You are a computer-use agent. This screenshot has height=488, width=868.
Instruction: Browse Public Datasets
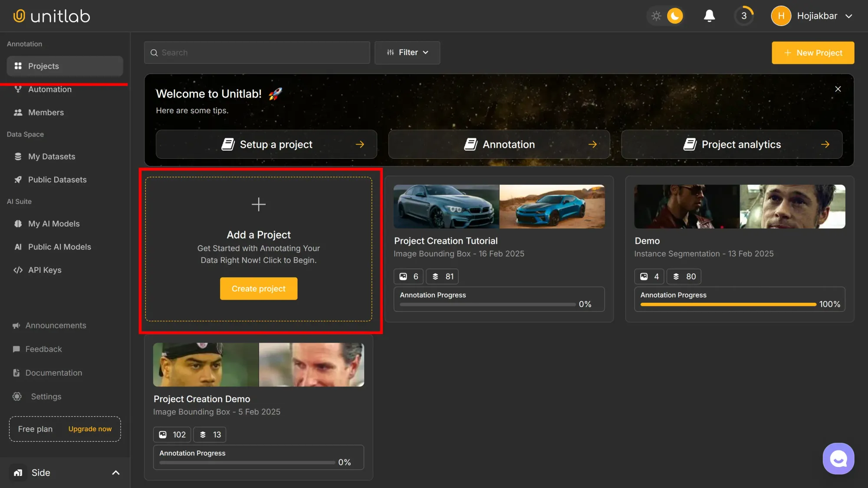point(57,180)
